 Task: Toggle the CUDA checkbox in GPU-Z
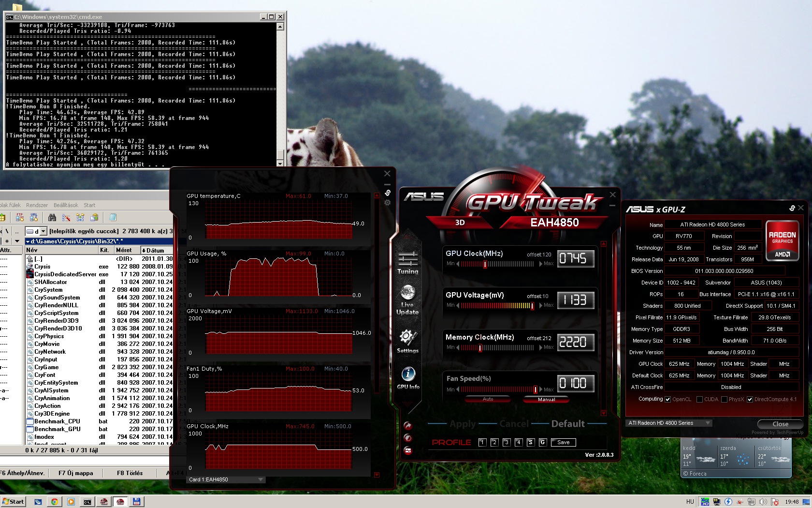(699, 399)
